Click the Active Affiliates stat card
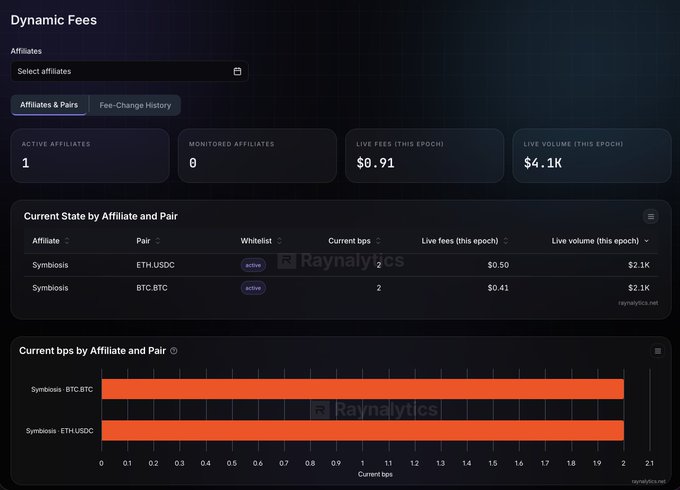This screenshot has height=490, width=680. pos(90,156)
